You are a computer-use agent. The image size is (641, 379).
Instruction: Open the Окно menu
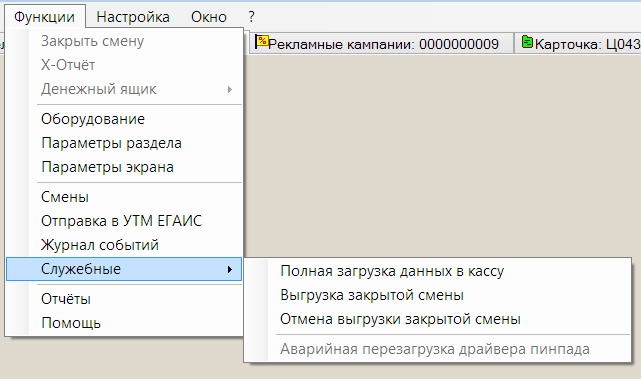[x=208, y=17]
